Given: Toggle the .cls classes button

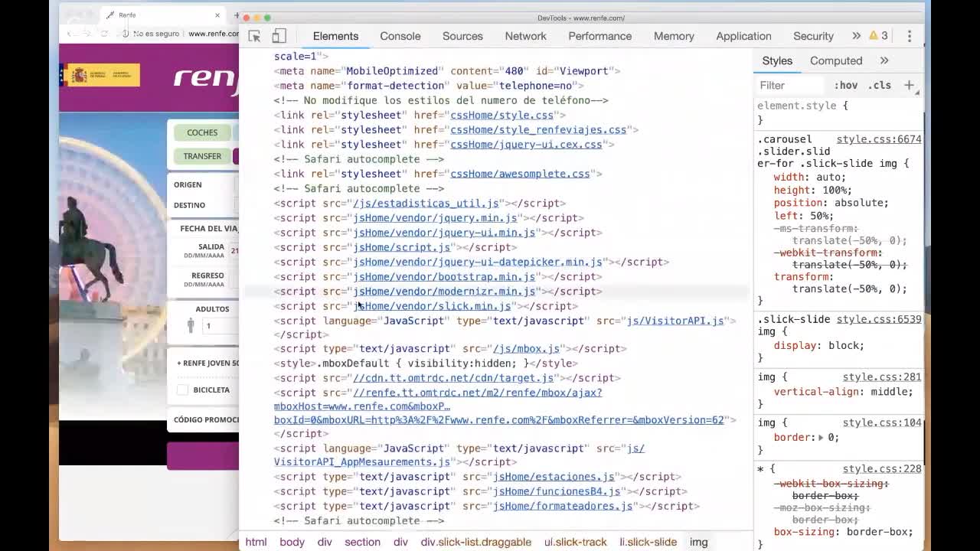Looking at the screenshot, I should [x=880, y=86].
